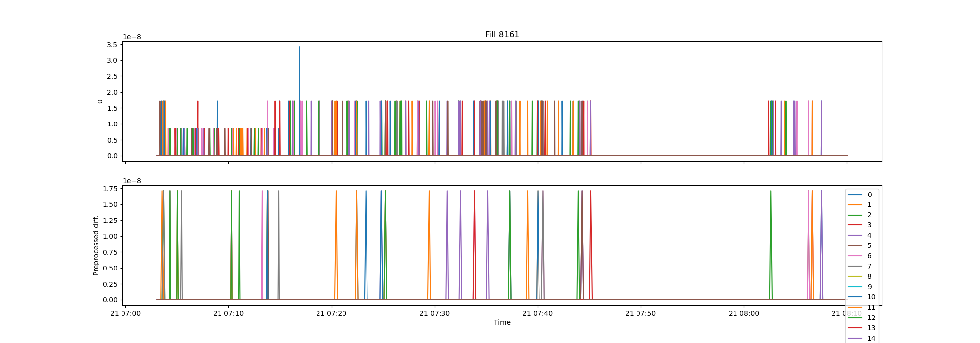
Task: Pick the x-axis tick label "21 07:30"
Action: (x=435, y=313)
